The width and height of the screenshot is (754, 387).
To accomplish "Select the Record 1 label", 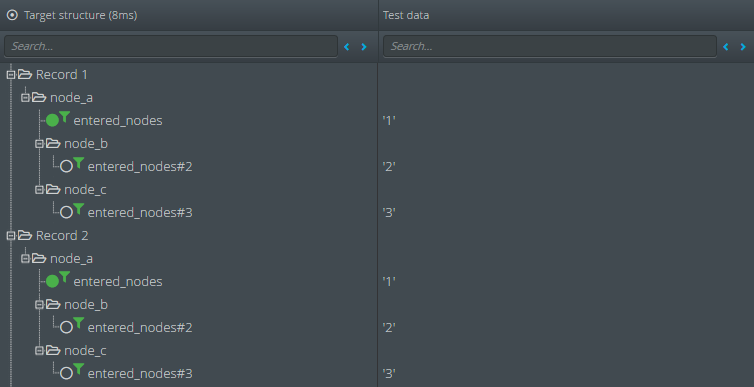I will point(62,75).
